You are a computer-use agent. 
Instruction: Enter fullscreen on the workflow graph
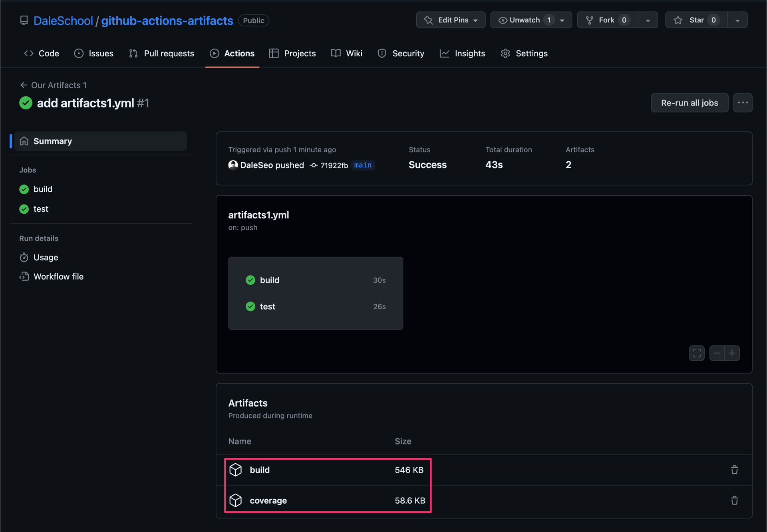point(697,353)
